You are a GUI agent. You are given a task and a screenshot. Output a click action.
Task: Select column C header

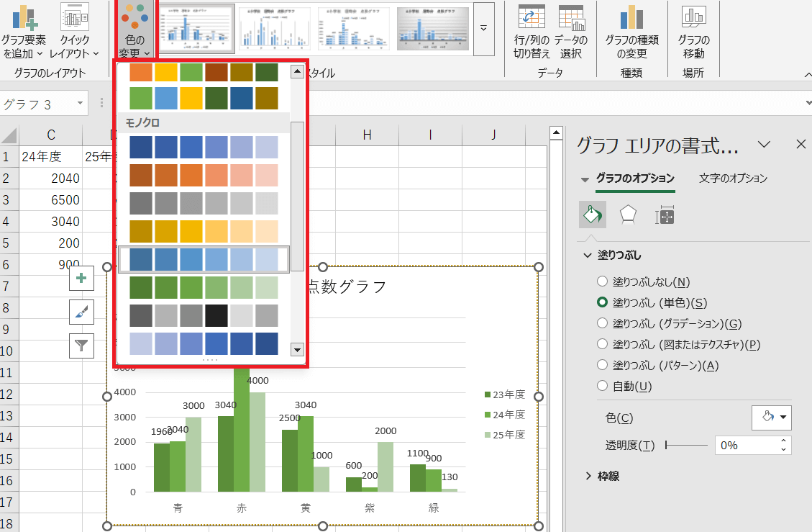51,135
